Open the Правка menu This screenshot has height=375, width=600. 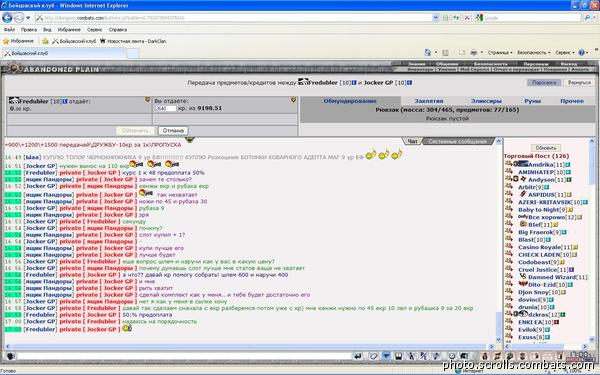coord(29,29)
